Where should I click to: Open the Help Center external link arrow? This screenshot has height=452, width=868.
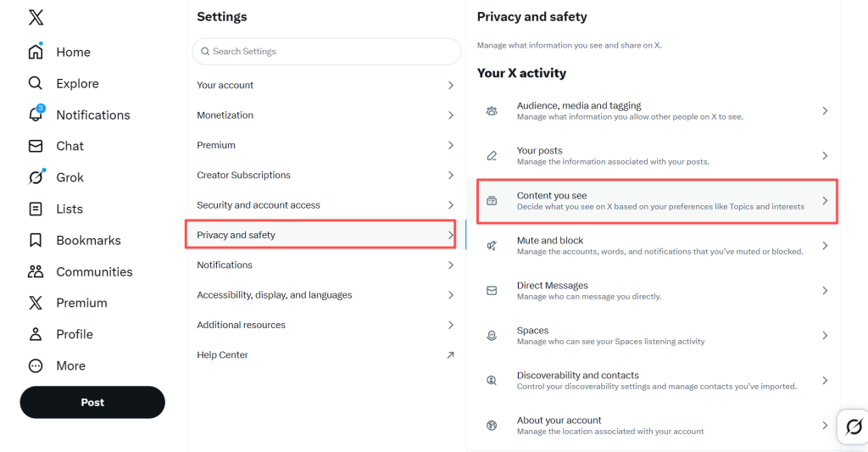[x=451, y=355]
